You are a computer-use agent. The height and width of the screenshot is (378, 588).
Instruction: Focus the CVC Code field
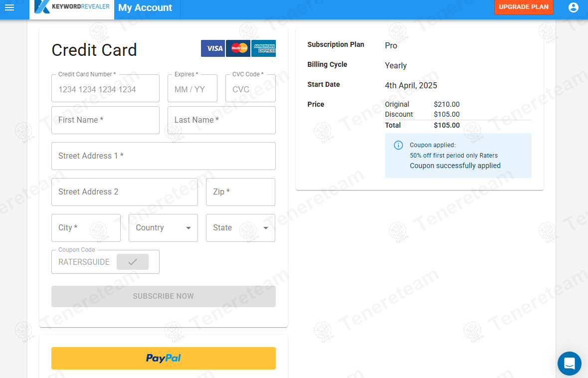(x=250, y=88)
